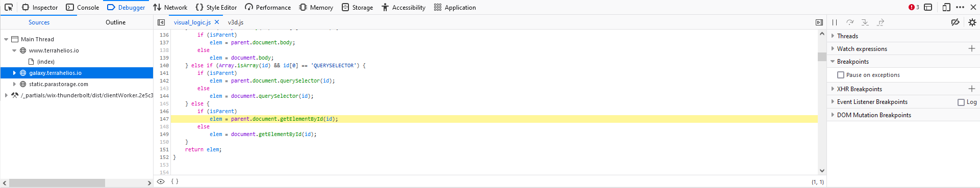Collapse the sources pane icon

pyautogui.click(x=161, y=22)
